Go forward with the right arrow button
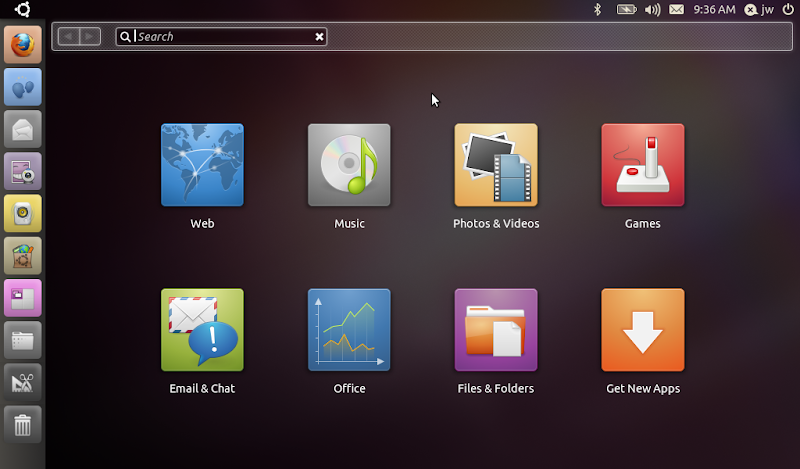This screenshot has width=800, height=469. (90, 36)
